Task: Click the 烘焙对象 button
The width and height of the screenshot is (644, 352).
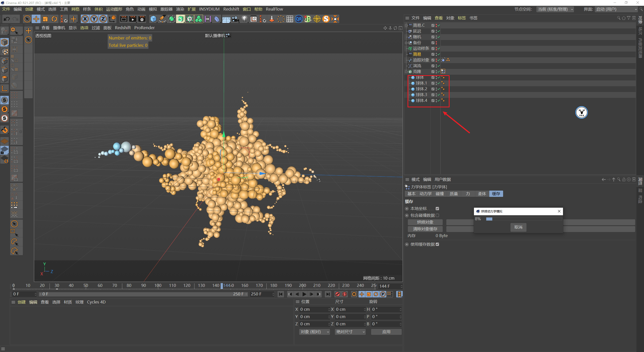Action: click(425, 222)
